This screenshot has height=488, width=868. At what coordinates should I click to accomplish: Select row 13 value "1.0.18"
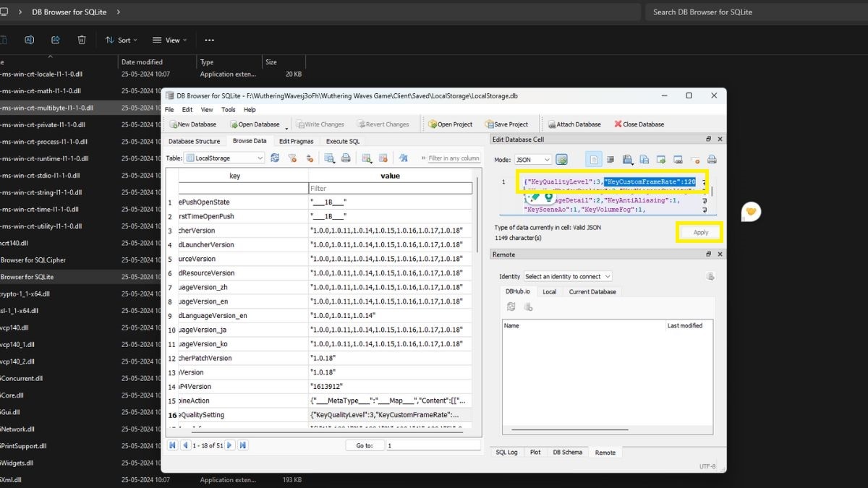391,372
